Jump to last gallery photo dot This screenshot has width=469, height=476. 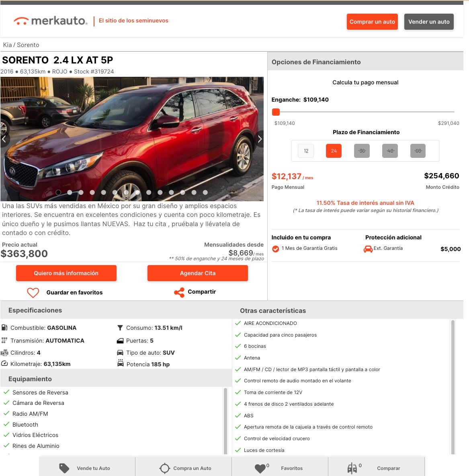coord(205,192)
